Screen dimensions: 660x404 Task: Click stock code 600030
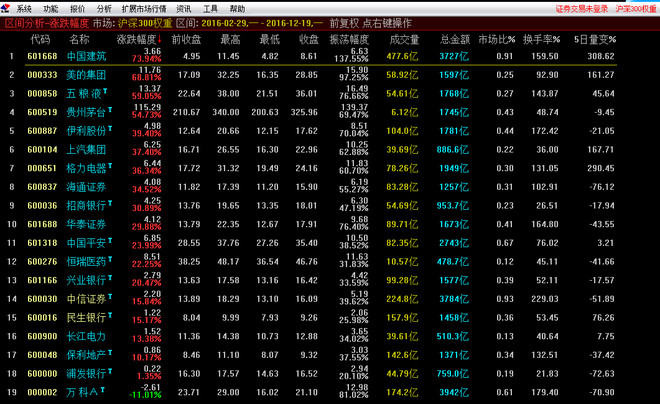coord(42,299)
